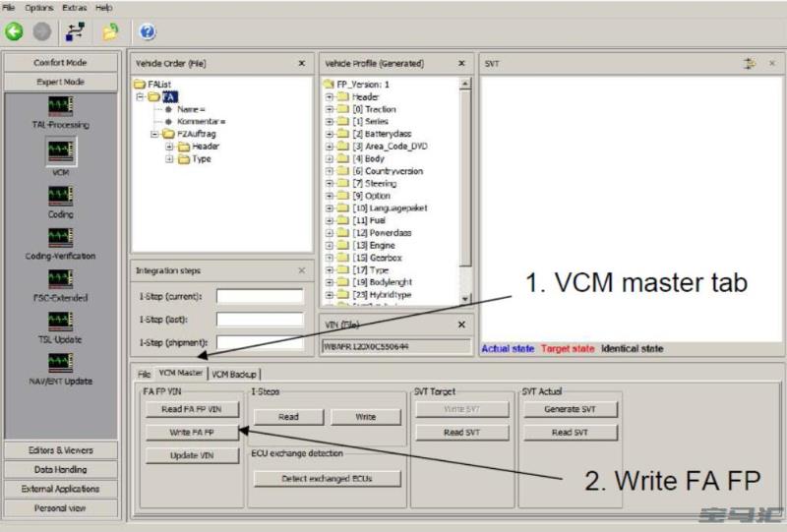The width and height of the screenshot is (787, 532).
Task: Open the Help menu
Action: click(103, 8)
